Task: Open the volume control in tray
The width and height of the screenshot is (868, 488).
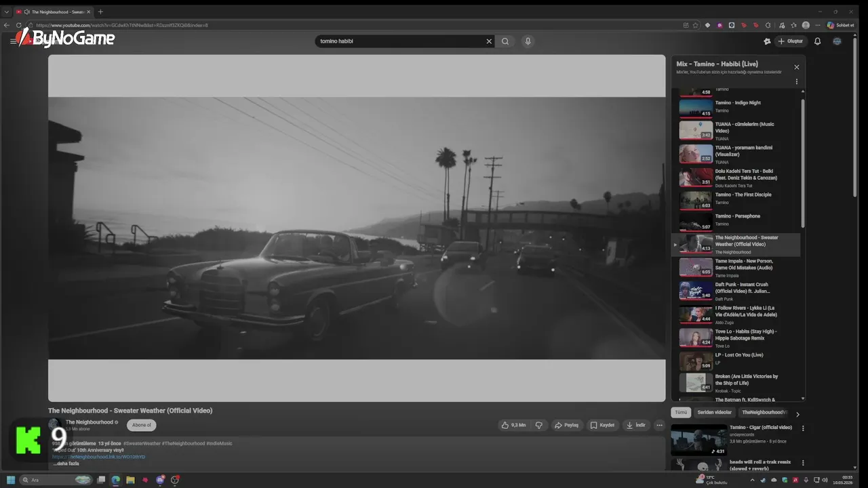Action: (826, 480)
